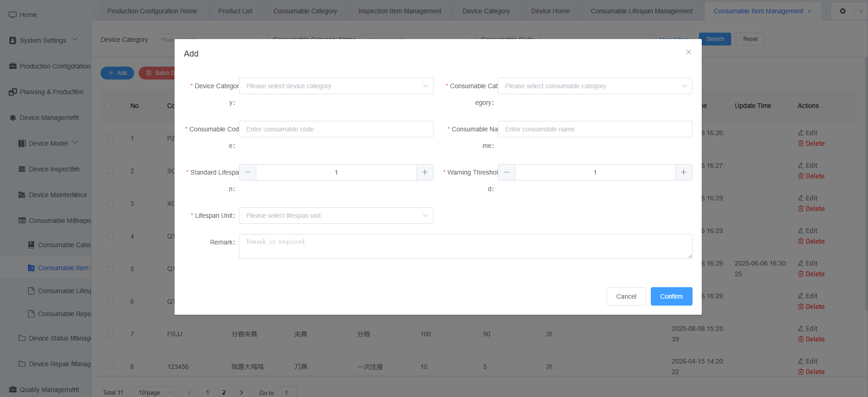Click the Reset button
The width and height of the screenshot is (868, 397).
[x=750, y=39]
